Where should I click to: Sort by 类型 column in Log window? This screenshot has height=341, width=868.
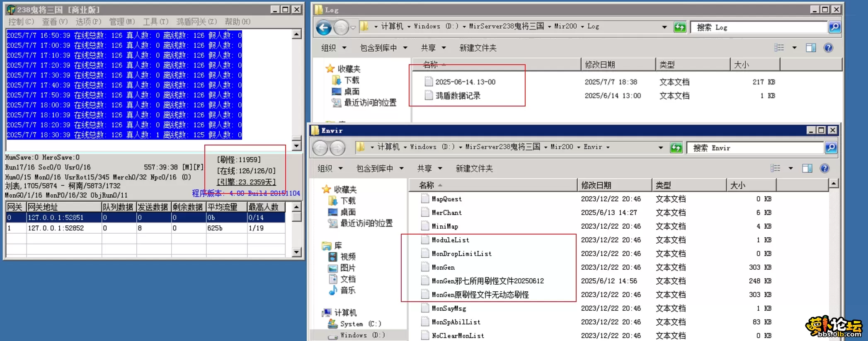[693, 65]
